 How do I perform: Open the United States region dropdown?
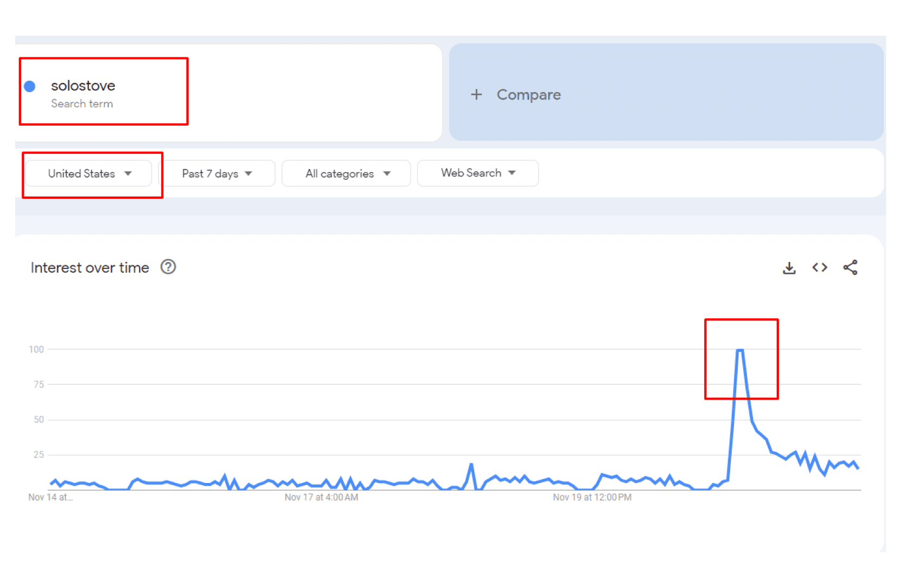pyautogui.click(x=89, y=174)
